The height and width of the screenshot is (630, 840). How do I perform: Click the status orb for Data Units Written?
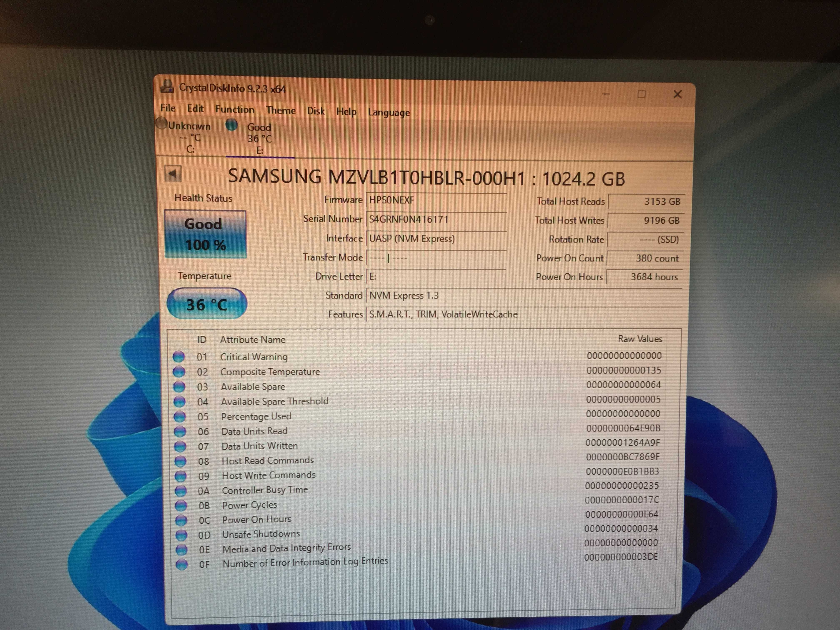point(180,446)
